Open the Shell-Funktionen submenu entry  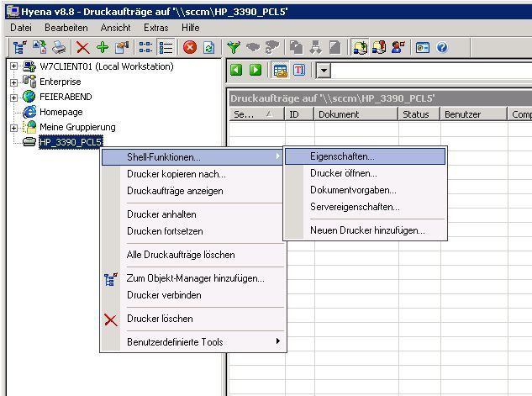(192, 157)
